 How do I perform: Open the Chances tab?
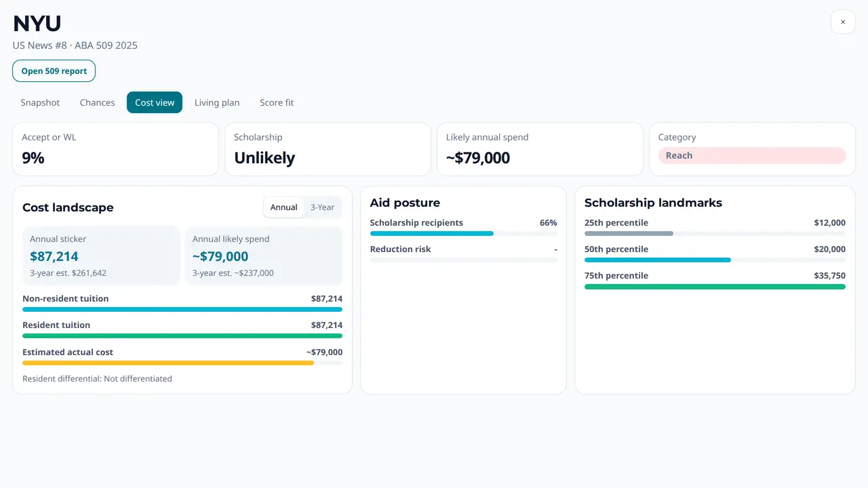[97, 102]
